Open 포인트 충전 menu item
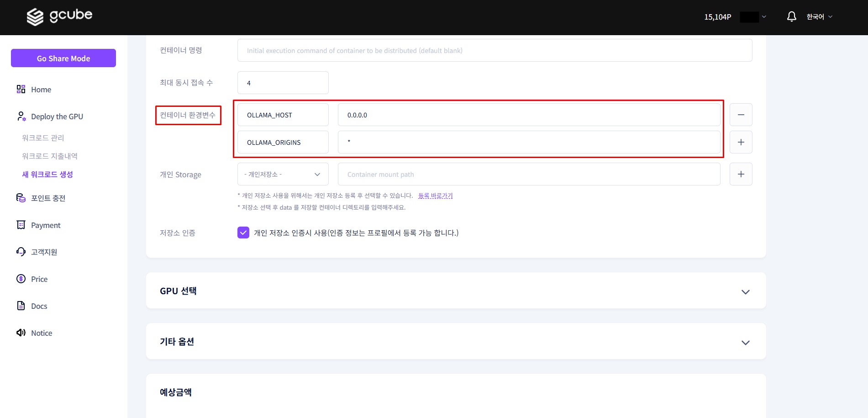This screenshot has width=868, height=418. (48, 198)
